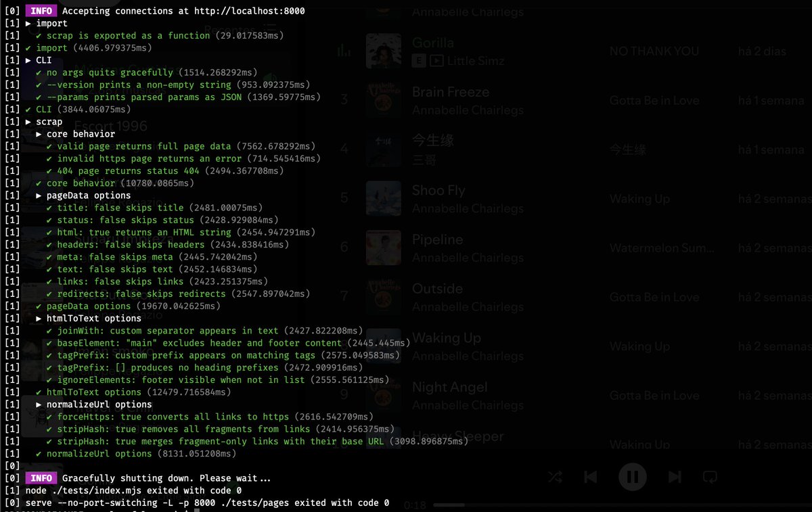Click the elapsed time 0:18 label
Screen dimensions: 812x512
pyautogui.click(x=415, y=505)
